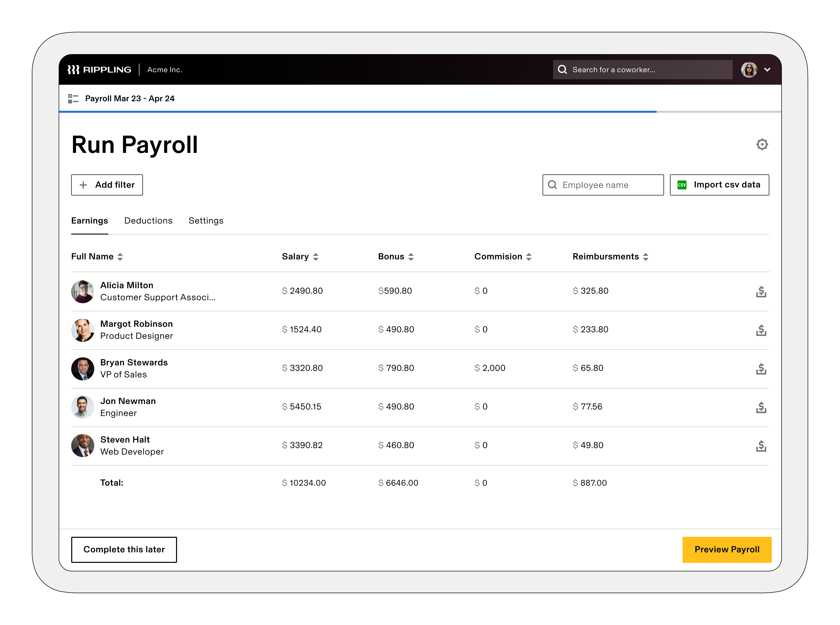Click the Rippling logo
Screen dimensions: 840x625
(x=100, y=69)
